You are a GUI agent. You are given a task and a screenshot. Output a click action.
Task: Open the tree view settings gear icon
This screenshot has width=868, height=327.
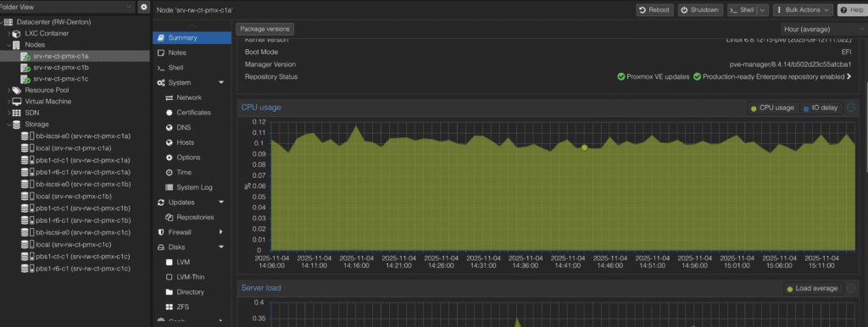tap(144, 7)
